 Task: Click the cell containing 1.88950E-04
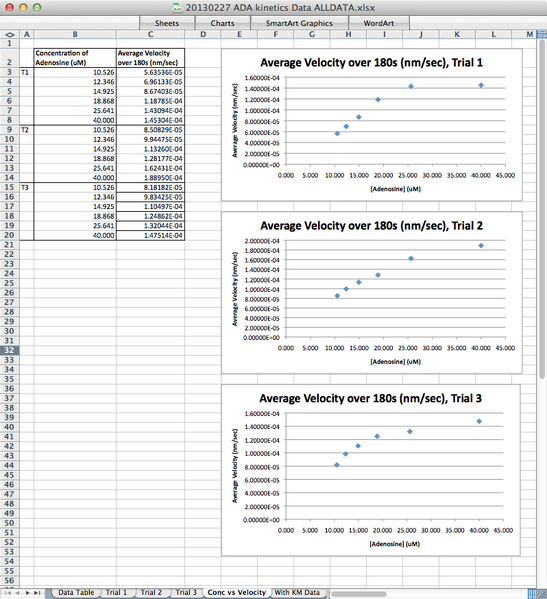[x=151, y=178]
